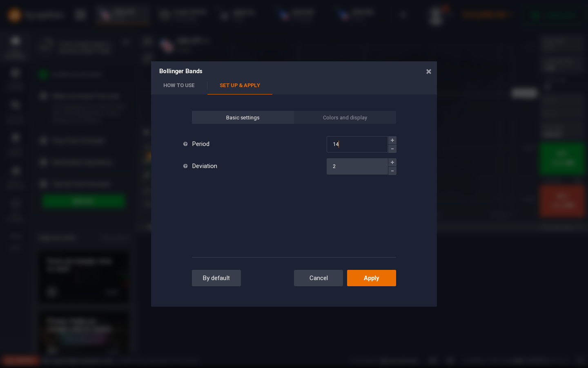
Task: Select the Bollinger Bands dialog title
Action: coord(181,71)
